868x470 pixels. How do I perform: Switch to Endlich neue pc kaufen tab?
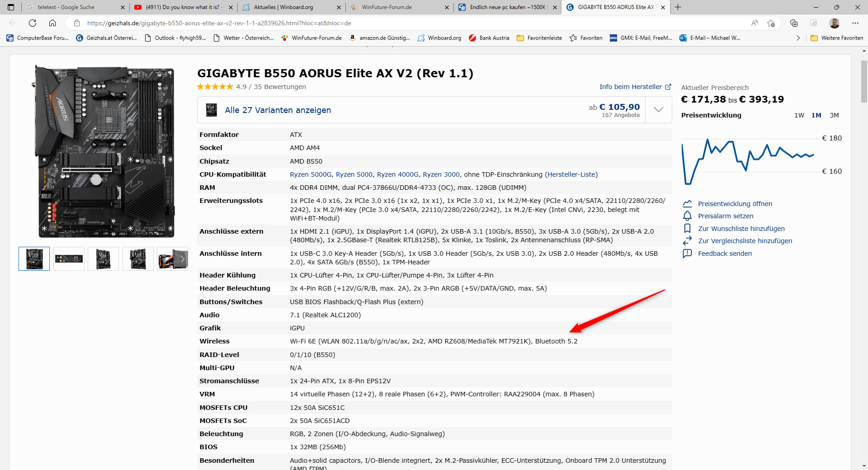(x=507, y=7)
